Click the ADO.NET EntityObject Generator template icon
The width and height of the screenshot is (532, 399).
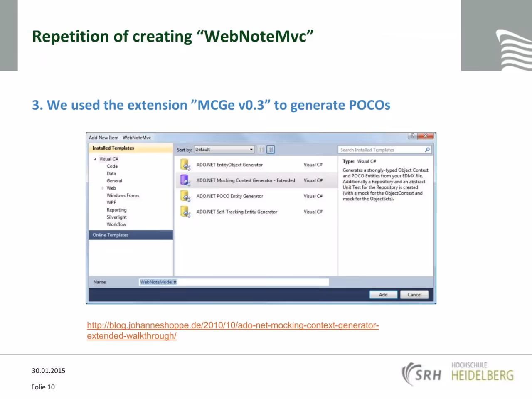pyautogui.click(x=185, y=165)
